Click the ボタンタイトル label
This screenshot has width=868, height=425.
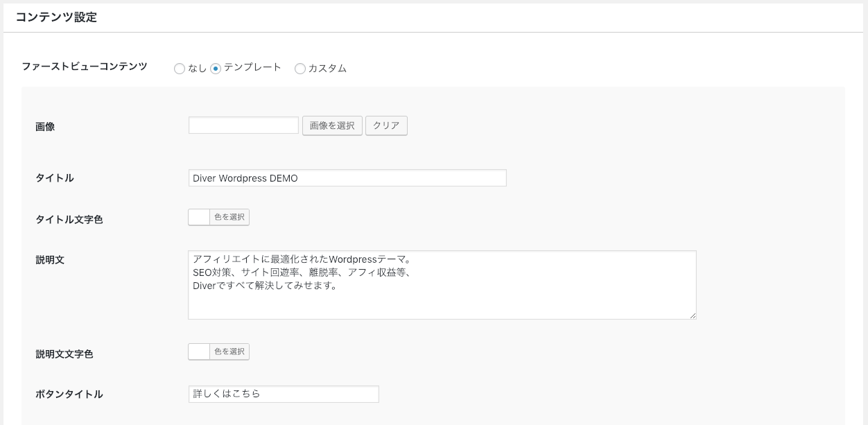(x=69, y=394)
